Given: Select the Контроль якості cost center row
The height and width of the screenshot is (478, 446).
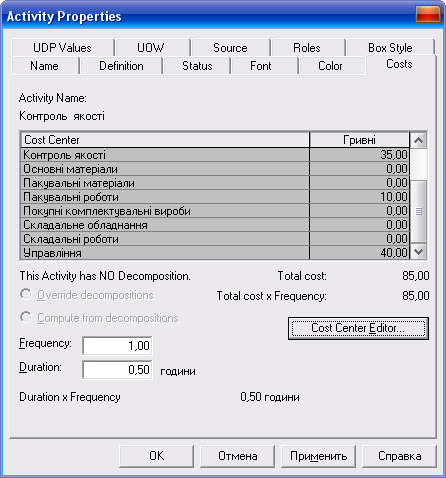Looking at the screenshot, I should tap(215, 155).
